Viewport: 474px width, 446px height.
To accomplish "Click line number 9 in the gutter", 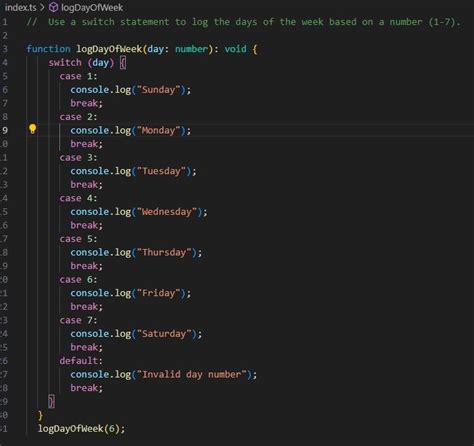I will click(5, 130).
